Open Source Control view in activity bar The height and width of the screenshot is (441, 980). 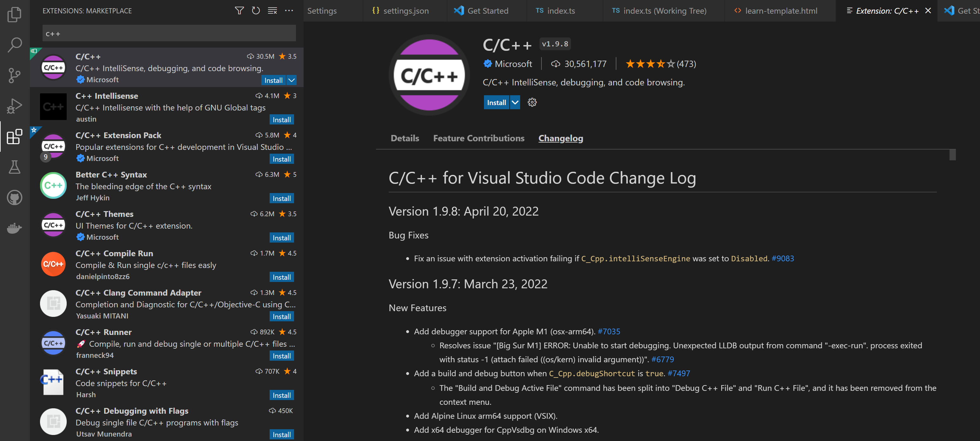point(15,75)
